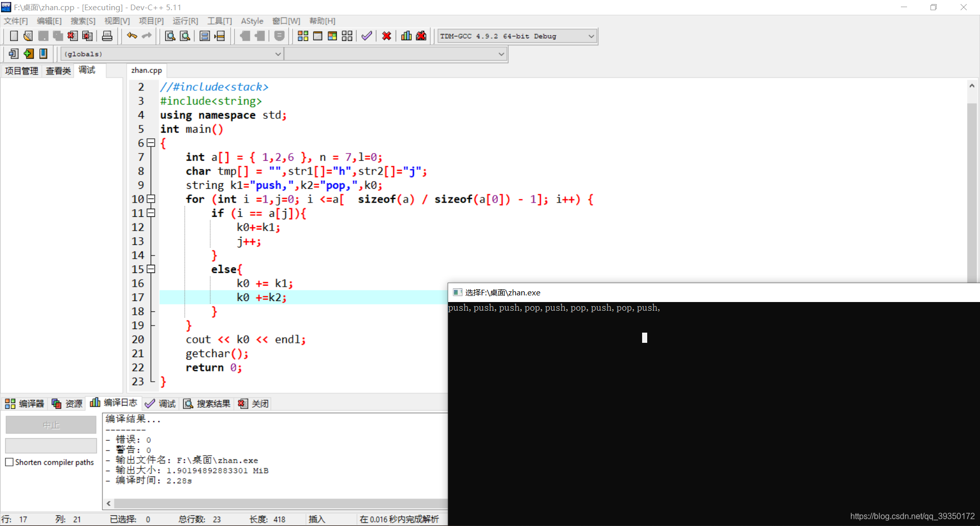Screen dimensions: 980x526
Task: Open the 编译器 bottom panel tab
Action: (25, 404)
